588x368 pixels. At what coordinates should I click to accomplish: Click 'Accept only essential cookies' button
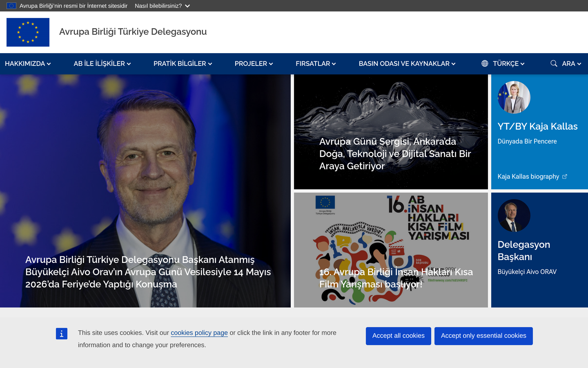[483, 336]
